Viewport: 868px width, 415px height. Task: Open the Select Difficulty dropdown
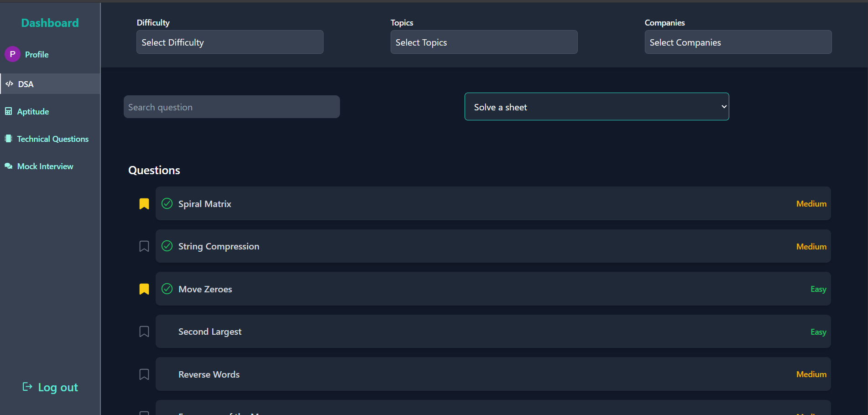pyautogui.click(x=230, y=42)
